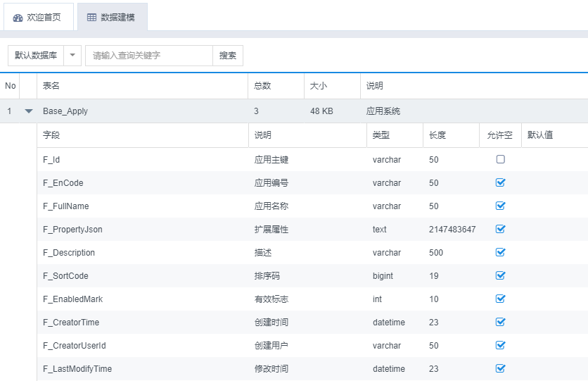Toggle allow-null checkbox for F_FullName
Screen dimensions: 588x381
(x=500, y=206)
